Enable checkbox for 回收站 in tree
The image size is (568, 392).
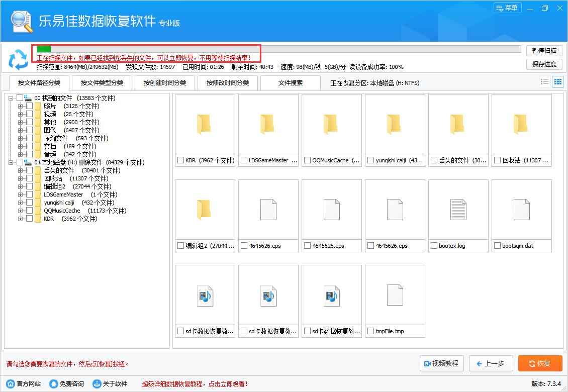click(x=30, y=178)
